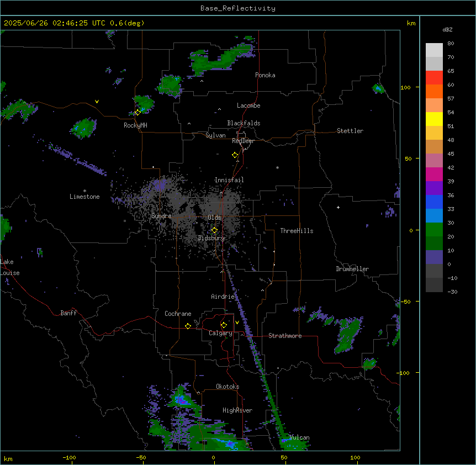Select the yellow diamond marker south of RedDeer
Viewport: 476px width, 465px height.
point(235,155)
